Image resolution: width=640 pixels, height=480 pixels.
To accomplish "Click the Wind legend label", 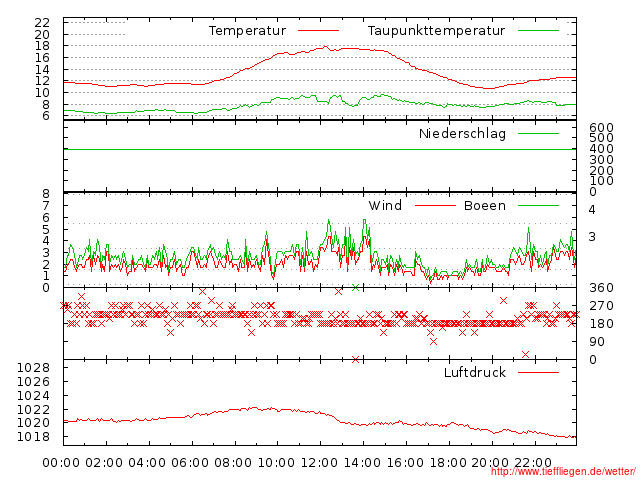I will tap(385, 205).
